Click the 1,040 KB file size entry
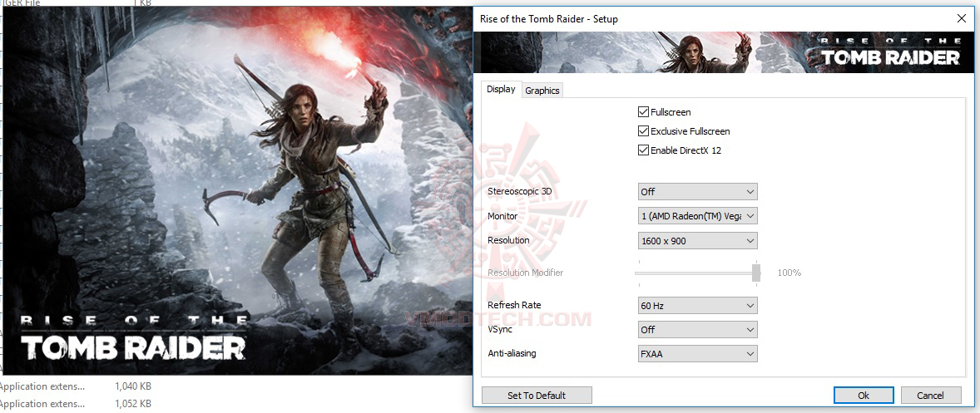Image resolution: width=980 pixels, height=413 pixels. pyautogui.click(x=133, y=386)
